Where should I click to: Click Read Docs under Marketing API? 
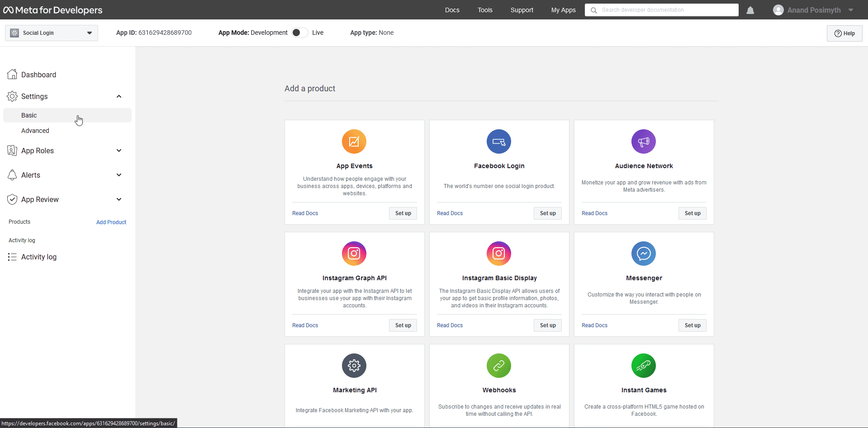click(305, 427)
